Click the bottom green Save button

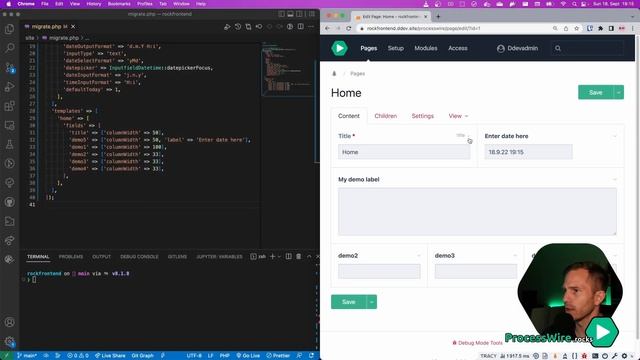tap(349, 302)
